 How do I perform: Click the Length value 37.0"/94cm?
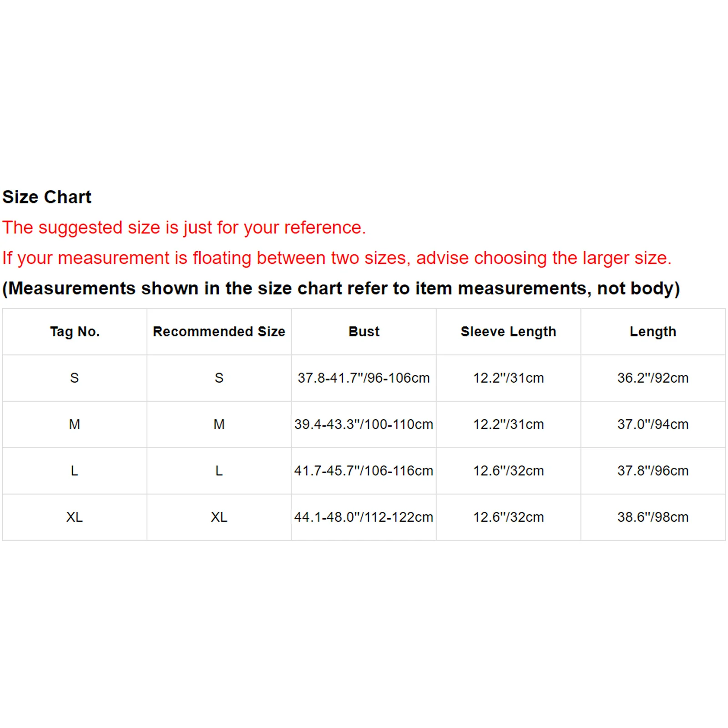(653, 424)
